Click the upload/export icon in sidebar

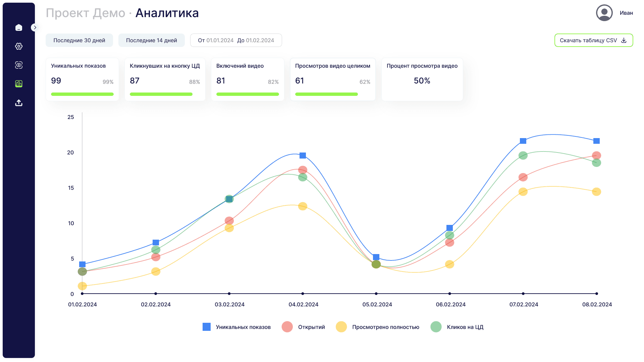coord(19,103)
